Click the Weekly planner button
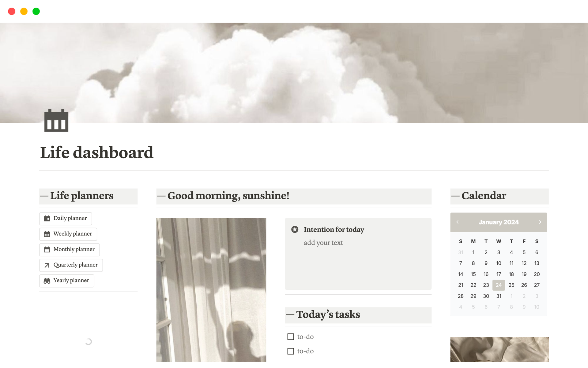Viewport: 588px width, 368px height. point(68,234)
